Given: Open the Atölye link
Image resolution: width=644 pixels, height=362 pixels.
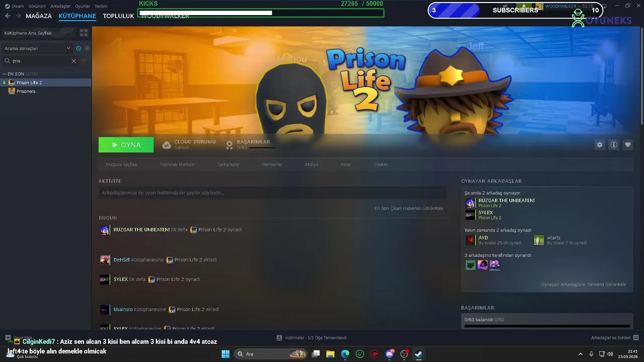Looking at the screenshot, I should [311, 164].
